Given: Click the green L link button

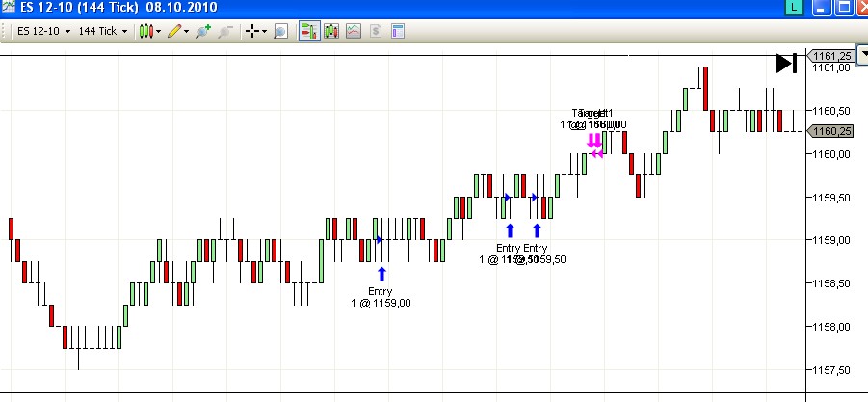Looking at the screenshot, I should tap(793, 8).
